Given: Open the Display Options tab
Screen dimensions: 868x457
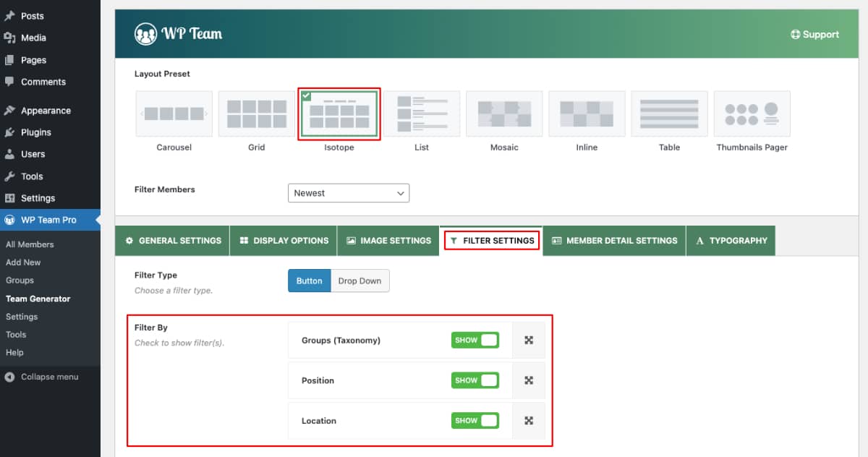Looking at the screenshot, I should (x=284, y=241).
